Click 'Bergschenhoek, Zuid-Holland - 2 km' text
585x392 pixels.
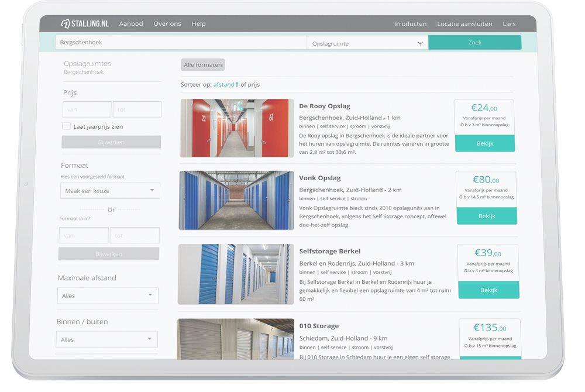350,190
